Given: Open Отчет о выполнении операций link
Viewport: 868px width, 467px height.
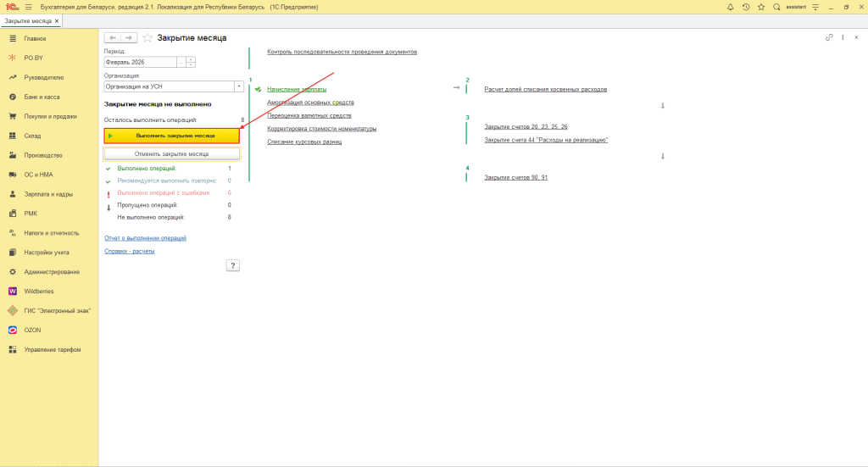Looking at the screenshot, I should pos(145,238).
